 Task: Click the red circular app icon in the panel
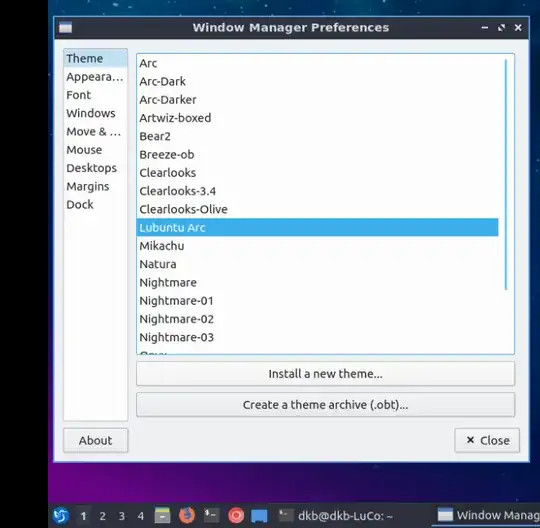(x=236, y=516)
